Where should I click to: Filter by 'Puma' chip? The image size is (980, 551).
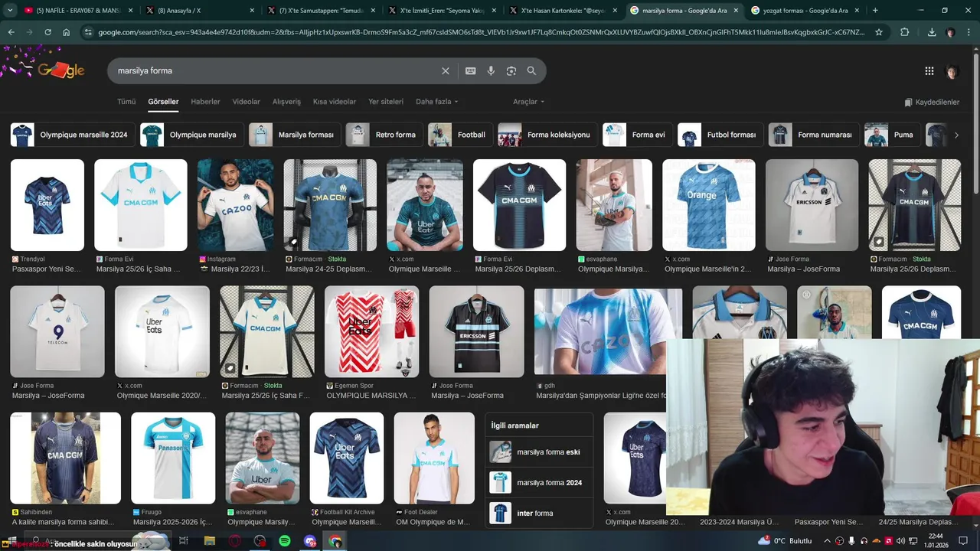pos(892,135)
